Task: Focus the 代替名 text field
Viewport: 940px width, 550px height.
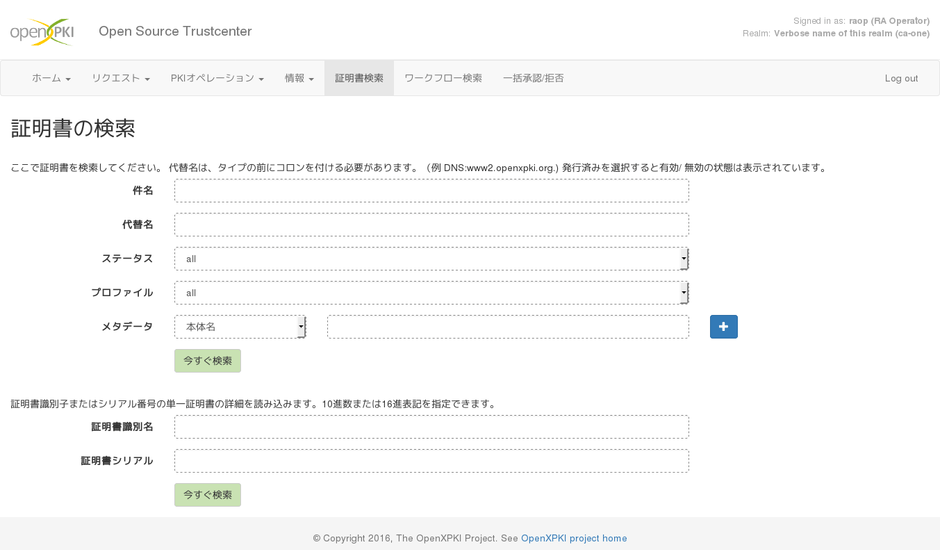Action: tap(431, 225)
